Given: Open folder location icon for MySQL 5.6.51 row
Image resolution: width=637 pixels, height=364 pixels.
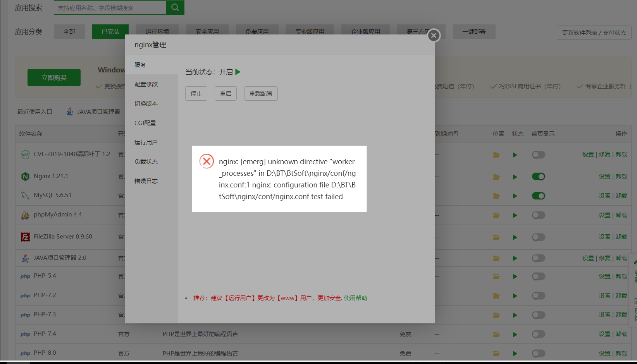Looking at the screenshot, I should pos(496,196).
